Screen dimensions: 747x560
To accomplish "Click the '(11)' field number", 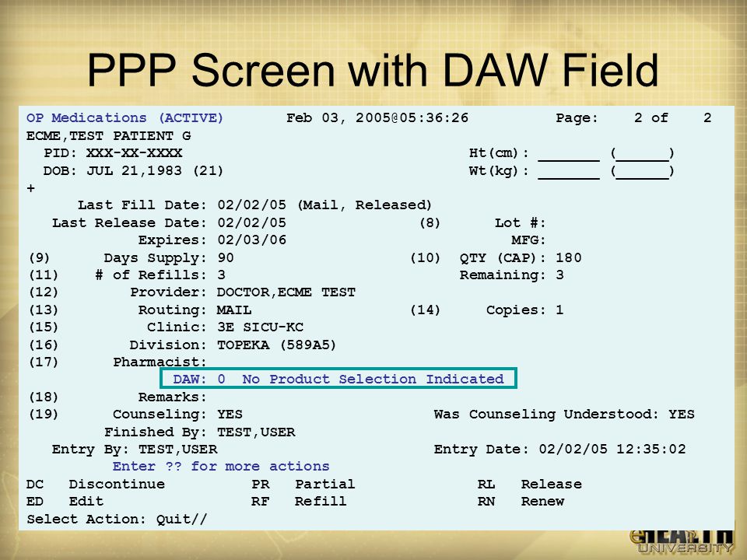I will tap(44, 275).
